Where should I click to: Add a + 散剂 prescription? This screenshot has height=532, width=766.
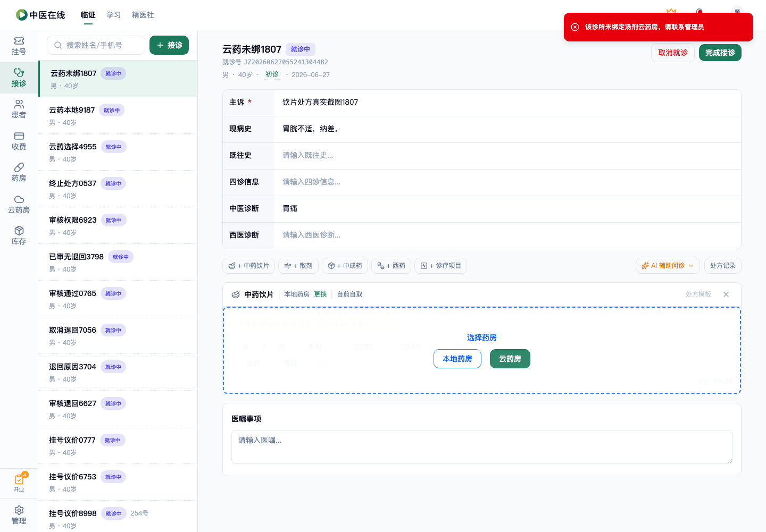298,266
